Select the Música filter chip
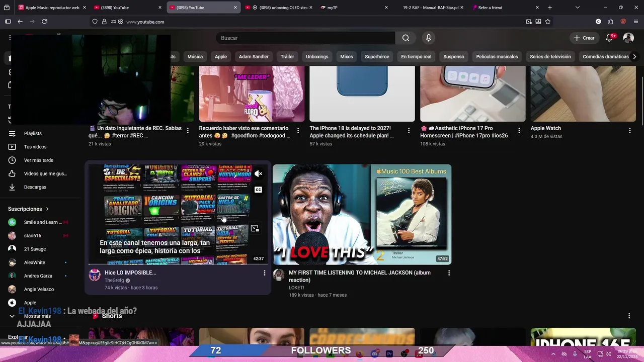Screen dimensions: 644x362 195,57
